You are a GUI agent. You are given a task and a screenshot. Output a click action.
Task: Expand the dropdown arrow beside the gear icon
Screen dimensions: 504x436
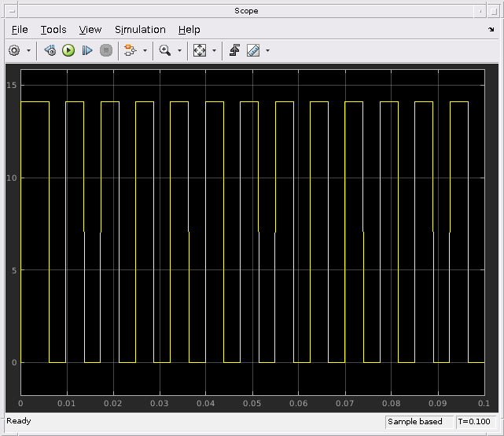click(29, 50)
